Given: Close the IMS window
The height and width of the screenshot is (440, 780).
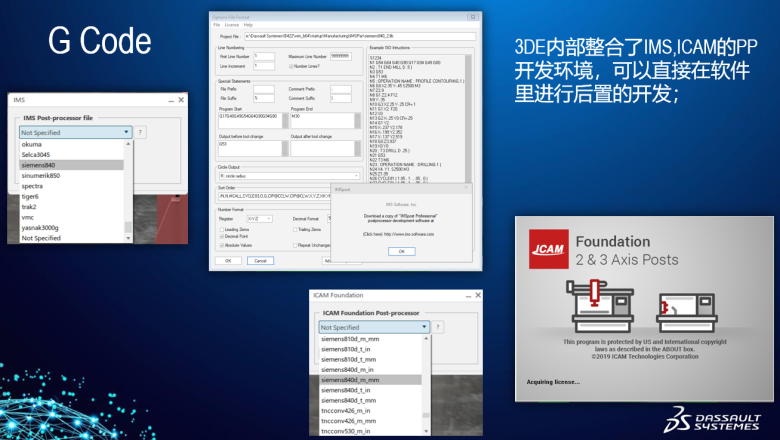Looking at the screenshot, I should coord(181,100).
